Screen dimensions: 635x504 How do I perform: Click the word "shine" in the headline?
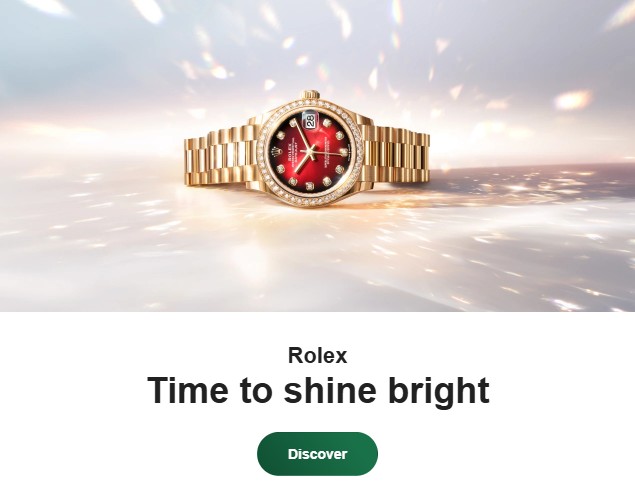click(x=330, y=390)
